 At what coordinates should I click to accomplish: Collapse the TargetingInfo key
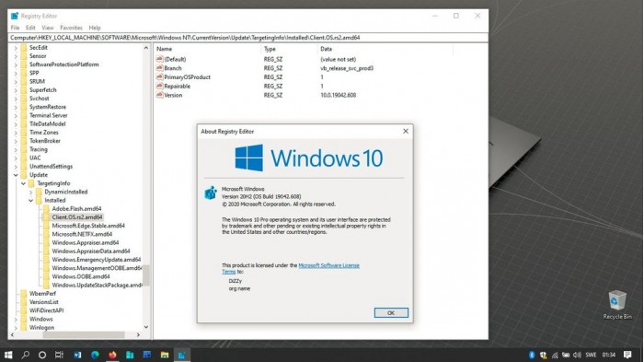pos(23,183)
